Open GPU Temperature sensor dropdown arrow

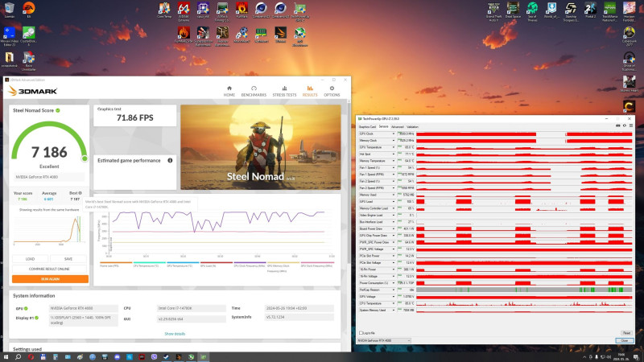click(394, 147)
